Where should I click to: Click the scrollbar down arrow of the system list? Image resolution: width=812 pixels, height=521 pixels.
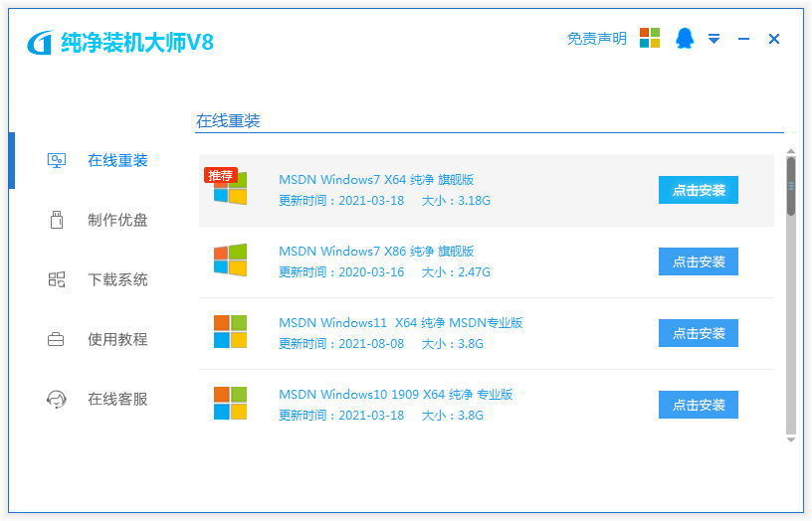[x=791, y=439]
